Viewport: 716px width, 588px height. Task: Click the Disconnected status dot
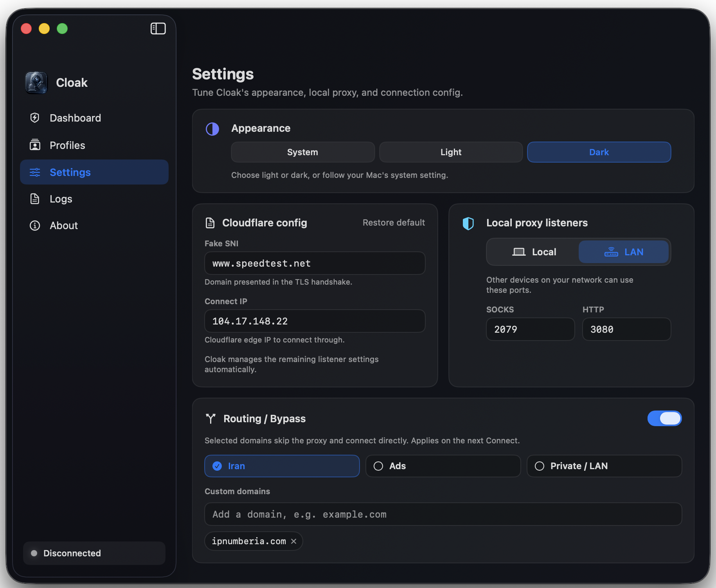click(34, 553)
